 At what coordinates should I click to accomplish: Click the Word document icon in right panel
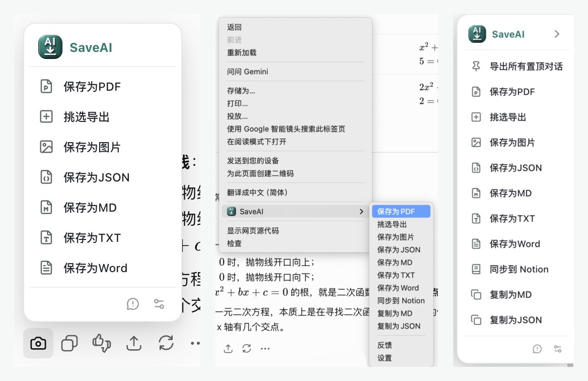476,244
